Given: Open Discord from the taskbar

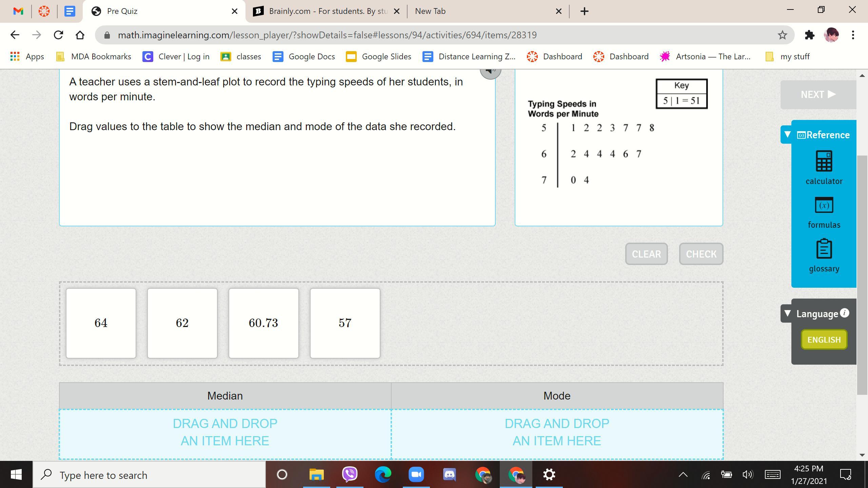Looking at the screenshot, I should click(449, 474).
